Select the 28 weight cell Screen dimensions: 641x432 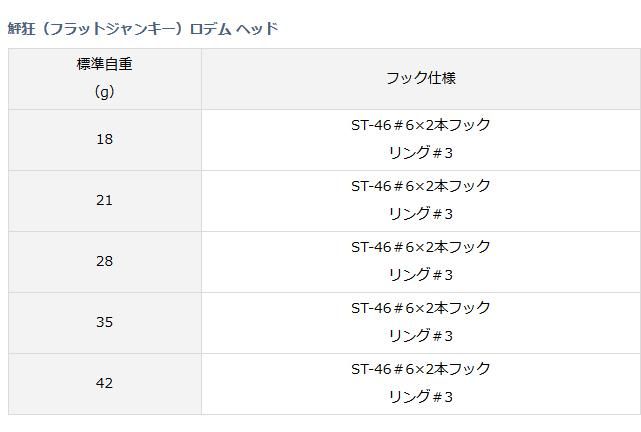104,261
